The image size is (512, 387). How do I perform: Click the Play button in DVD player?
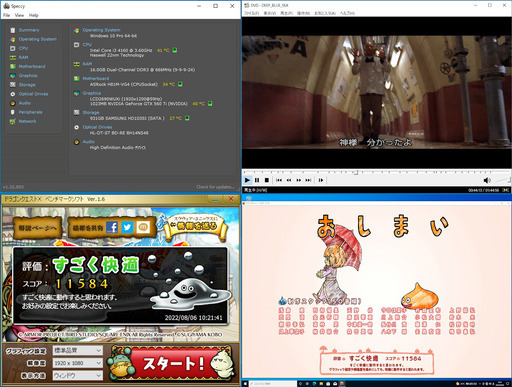click(247, 180)
